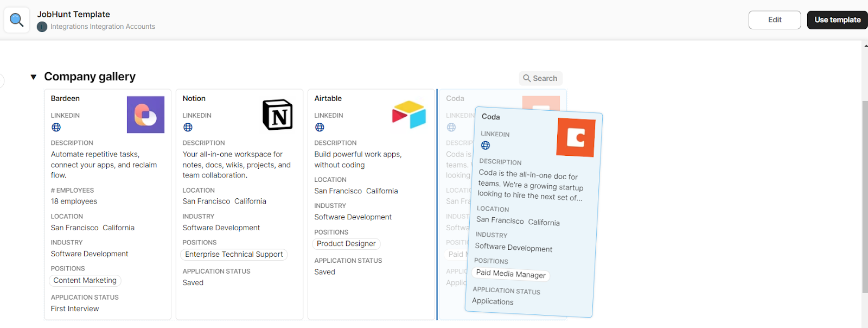Click Notion's Software Development industry value

[x=221, y=228]
